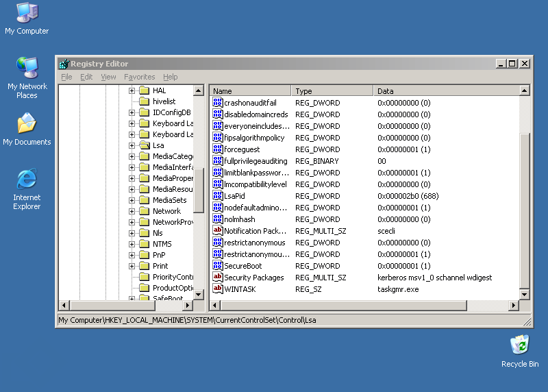Open the My Computer desktop icon
Image resolution: width=548 pixels, height=392 pixels.
coord(27,19)
